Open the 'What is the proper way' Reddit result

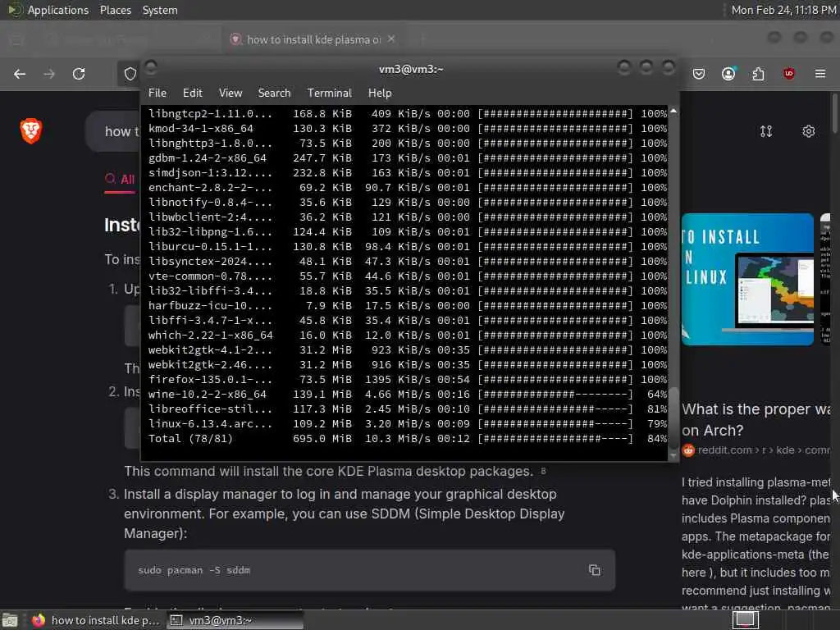point(756,419)
